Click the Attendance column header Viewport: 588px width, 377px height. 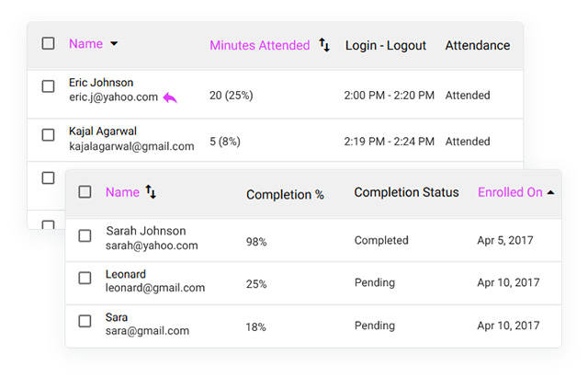tap(477, 45)
